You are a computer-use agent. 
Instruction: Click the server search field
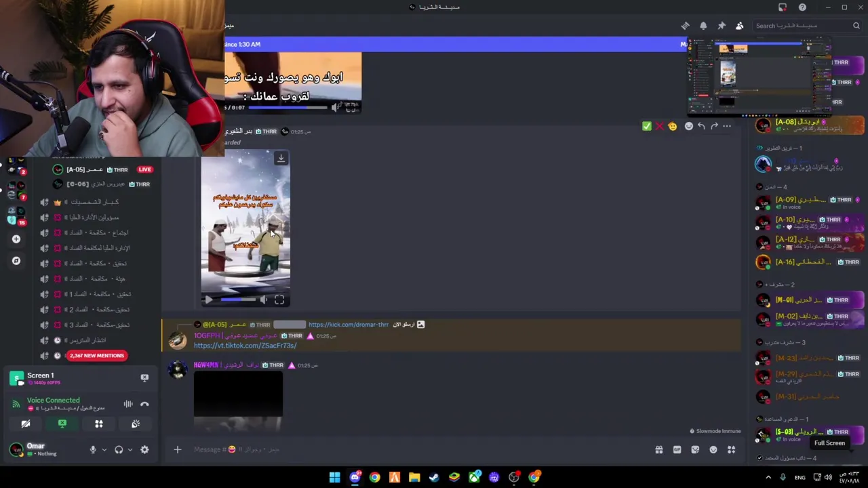click(x=807, y=26)
